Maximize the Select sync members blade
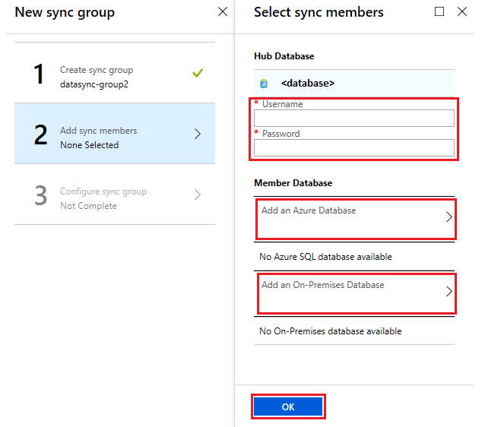 439,11
